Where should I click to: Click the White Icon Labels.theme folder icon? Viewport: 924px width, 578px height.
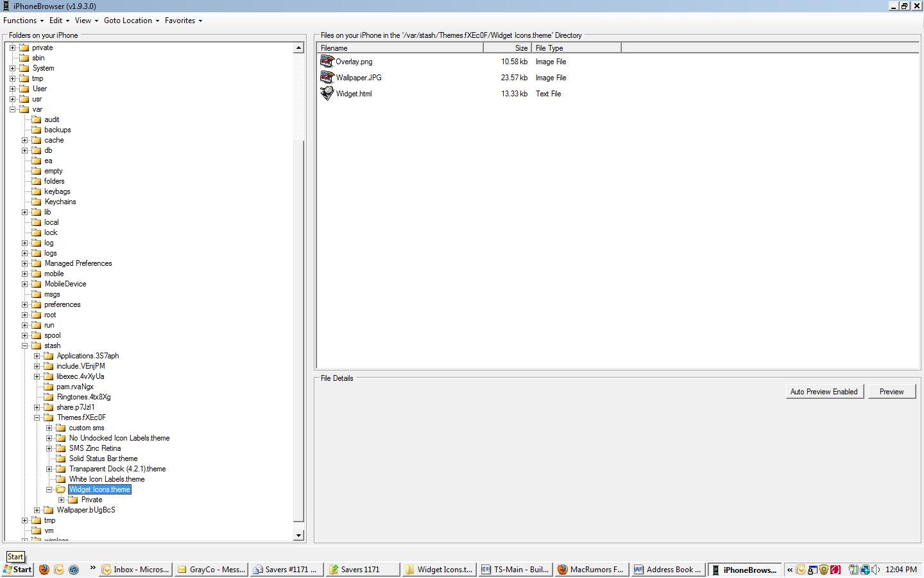pos(60,479)
